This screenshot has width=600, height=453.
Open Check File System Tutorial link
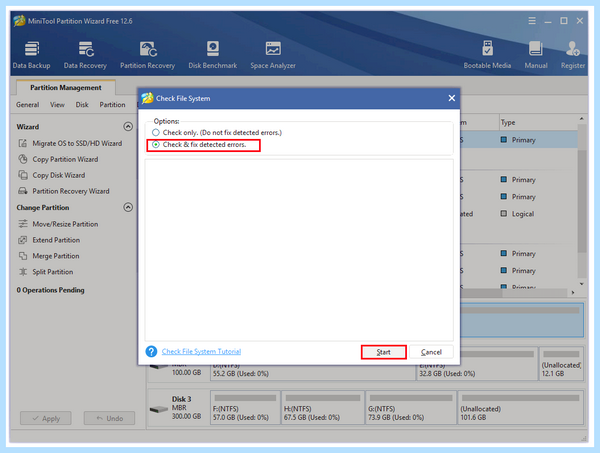pos(201,351)
